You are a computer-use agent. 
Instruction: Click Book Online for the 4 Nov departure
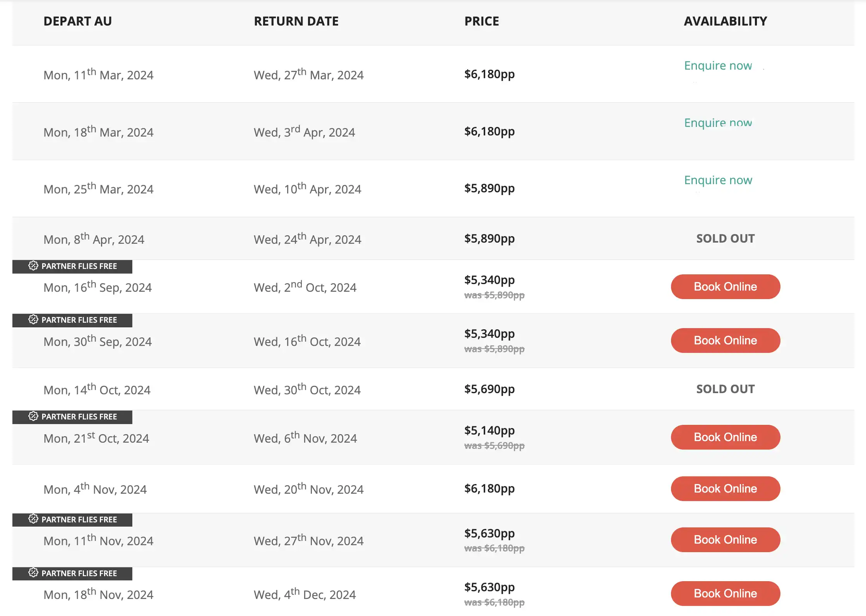coord(725,489)
